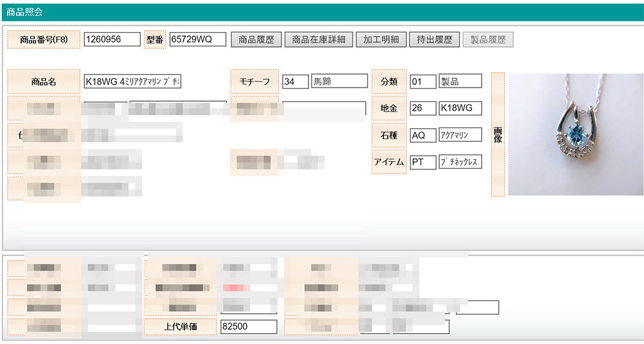The height and width of the screenshot is (344, 644).
Task: Select the 馬蹄 motif name field
Action: tap(339, 81)
